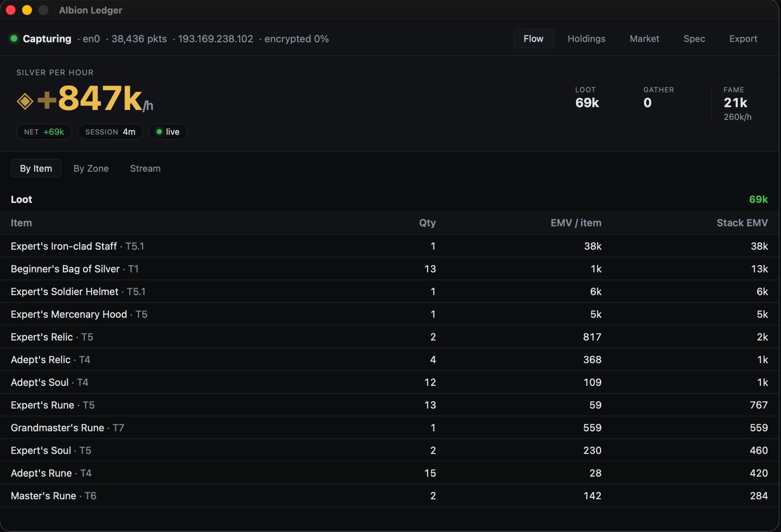The image size is (781, 532).
Task: Click the Albion Ledger window title
Action: pos(90,10)
